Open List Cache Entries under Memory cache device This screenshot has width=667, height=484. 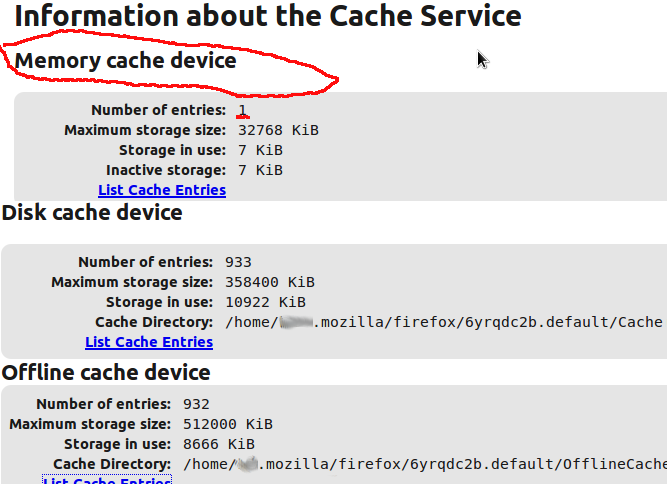pyautogui.click(x=162, y=190)
